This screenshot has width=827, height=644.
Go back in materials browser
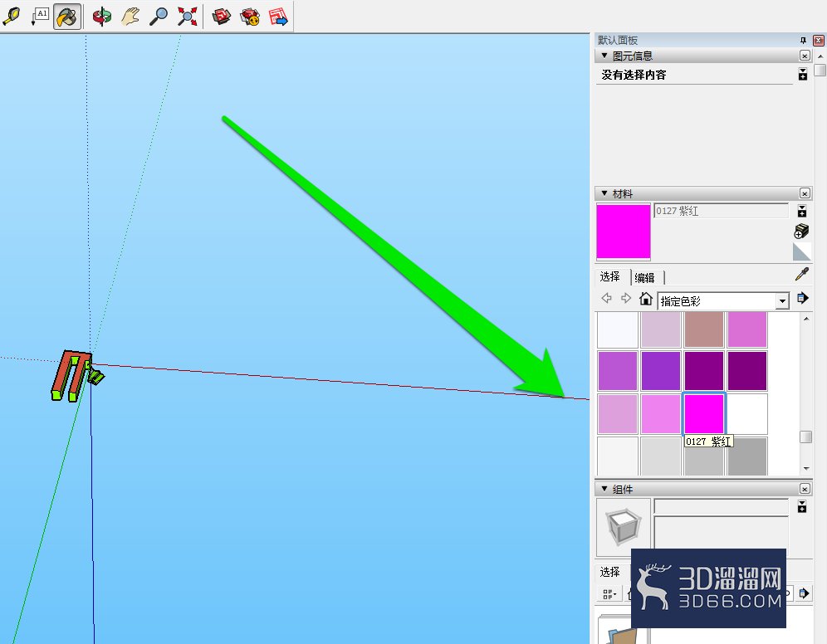tap(606, 298)
